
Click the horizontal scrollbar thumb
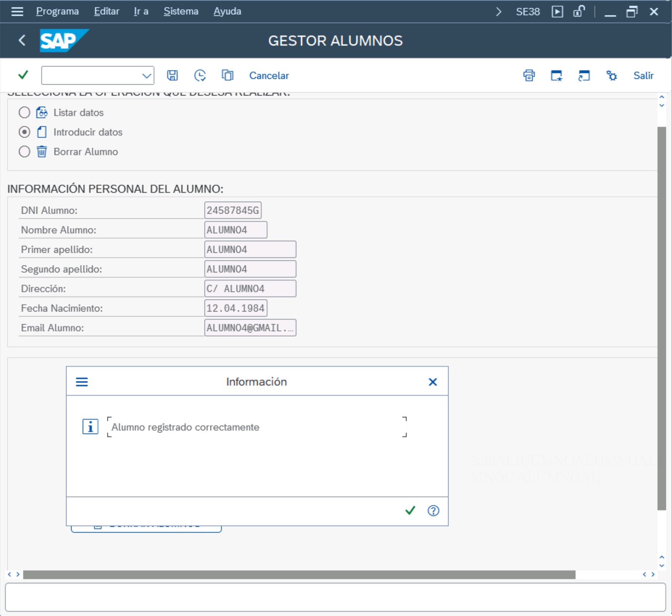tap(299, 575)
